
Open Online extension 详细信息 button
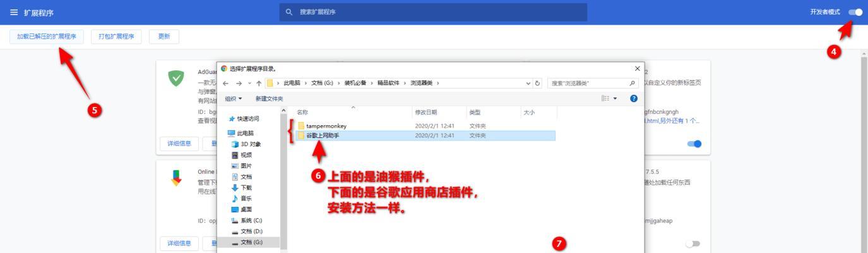coord(179,244)
